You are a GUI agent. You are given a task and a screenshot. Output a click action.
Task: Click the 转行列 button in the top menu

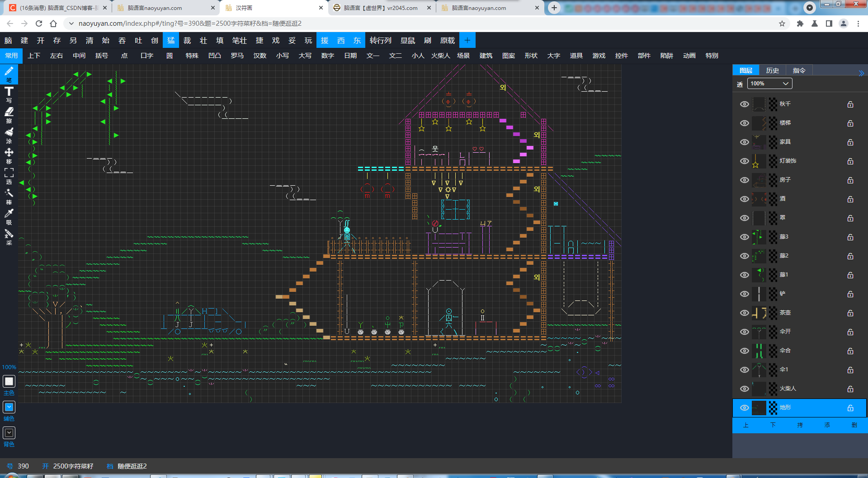coord(381,40)
